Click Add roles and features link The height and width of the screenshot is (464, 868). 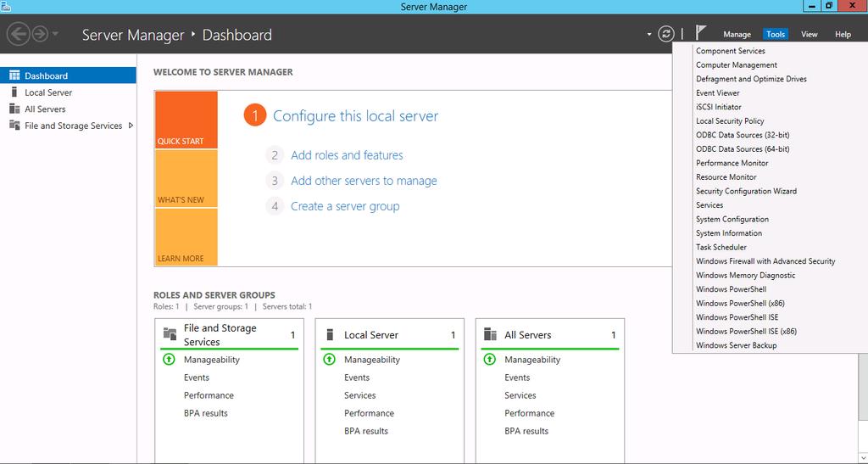point(347,155)
